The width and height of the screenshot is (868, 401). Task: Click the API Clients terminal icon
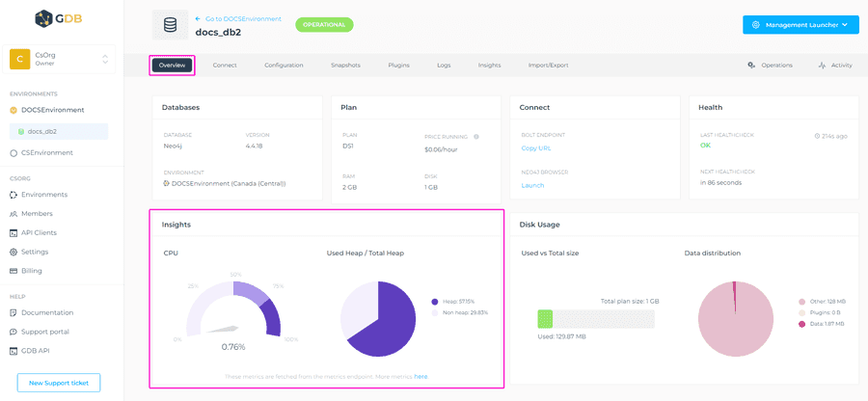[x=14, y=233]
